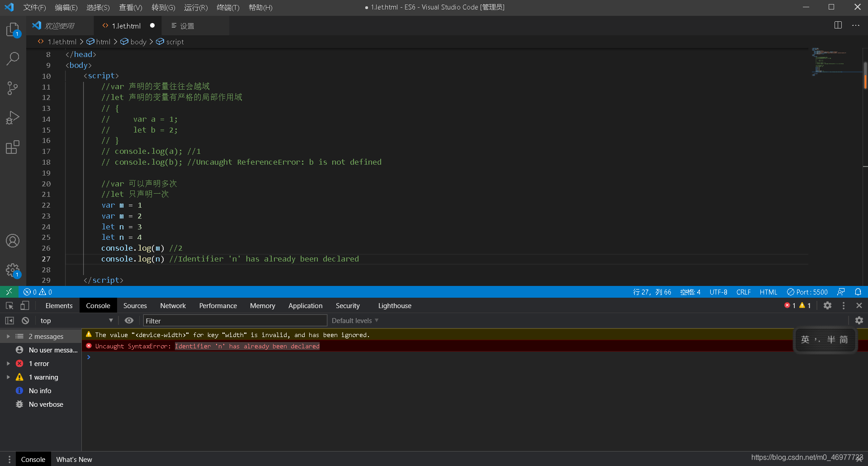868x466 pixels.
Task: Change CRLF end of line sequence
Action: (743, 292)
